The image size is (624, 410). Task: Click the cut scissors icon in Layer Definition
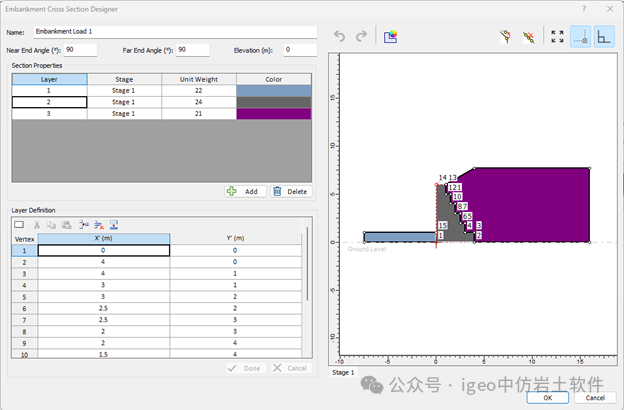[37, 225]
